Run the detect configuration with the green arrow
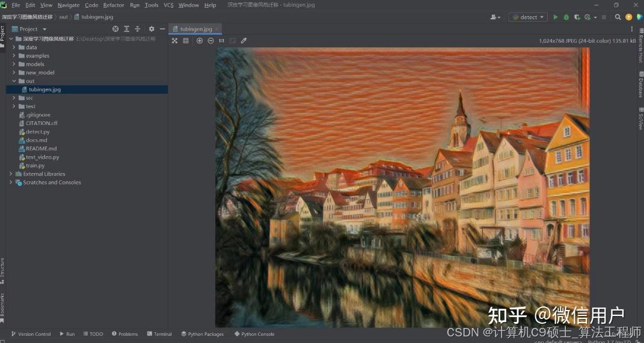Image resolution: width=644 pixels, height=343 pixels. click(x=555, y=17)
